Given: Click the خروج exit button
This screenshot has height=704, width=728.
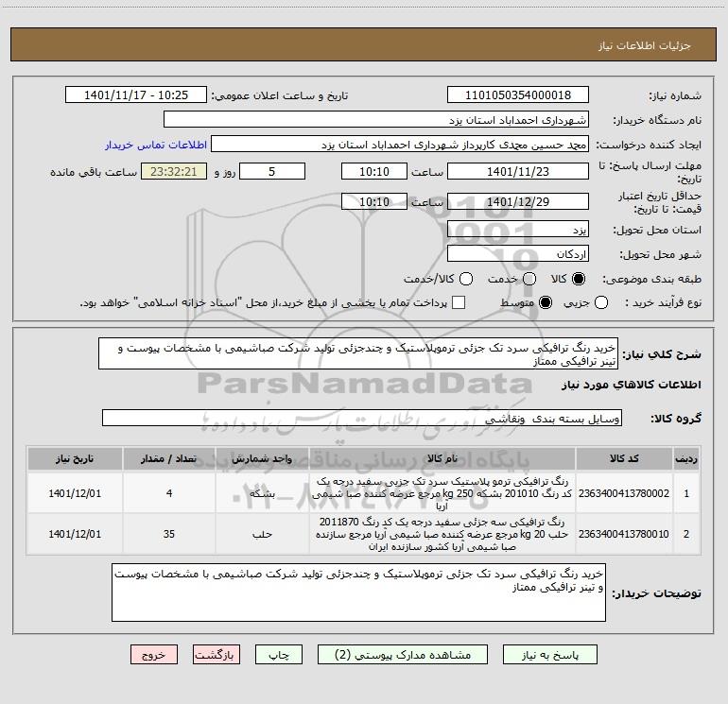Looking at the screenshot, I should [x=154, y=654].
